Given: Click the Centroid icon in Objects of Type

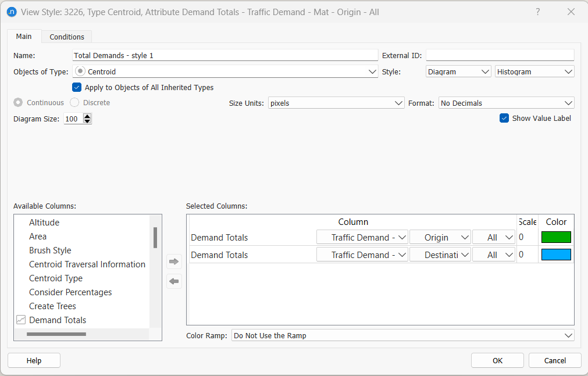Looking at the screenshot, I should coord(80,71).
